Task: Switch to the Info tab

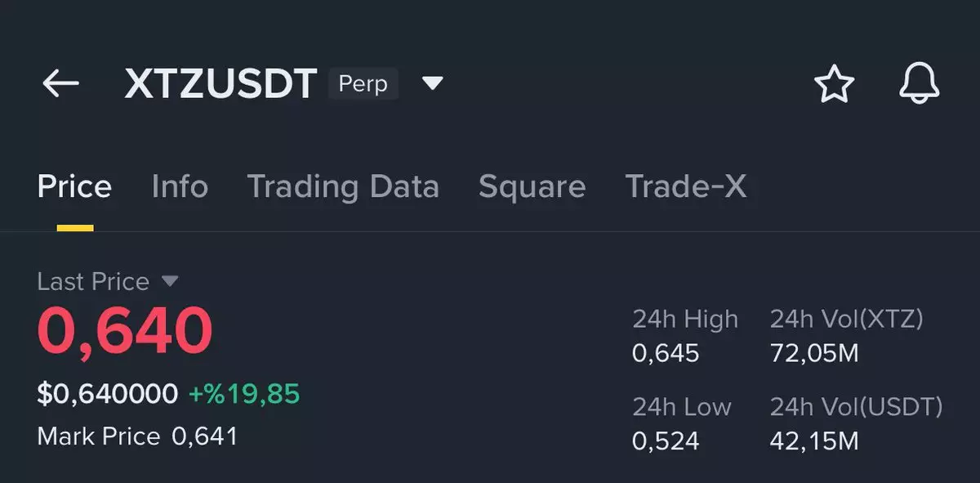Action: (x=180, y=186)
